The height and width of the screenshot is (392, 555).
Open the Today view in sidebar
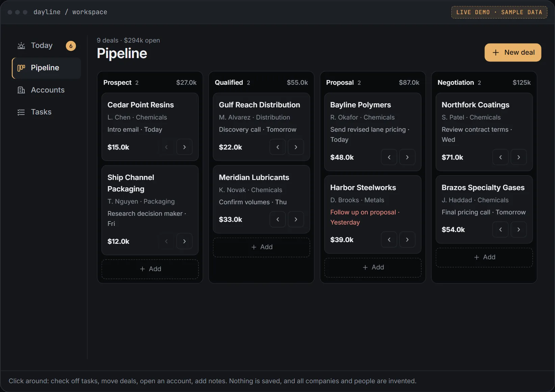[47, 46]
